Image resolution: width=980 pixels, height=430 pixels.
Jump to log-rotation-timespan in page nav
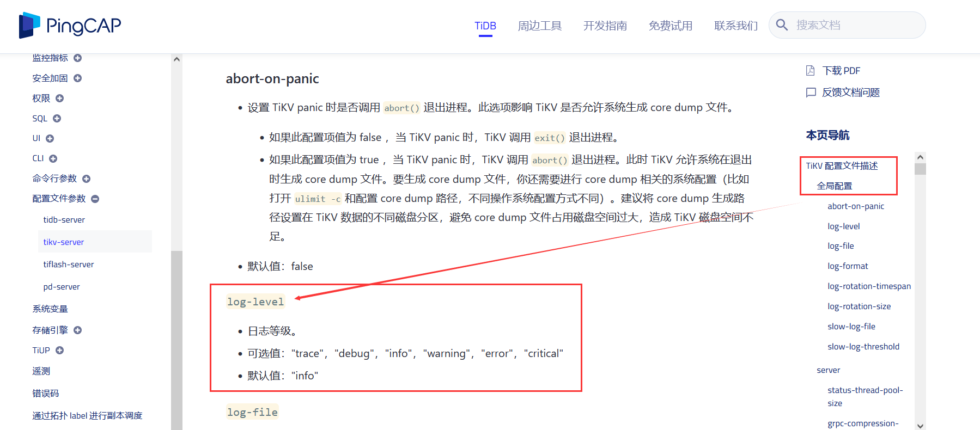click(x=869, y=286)
